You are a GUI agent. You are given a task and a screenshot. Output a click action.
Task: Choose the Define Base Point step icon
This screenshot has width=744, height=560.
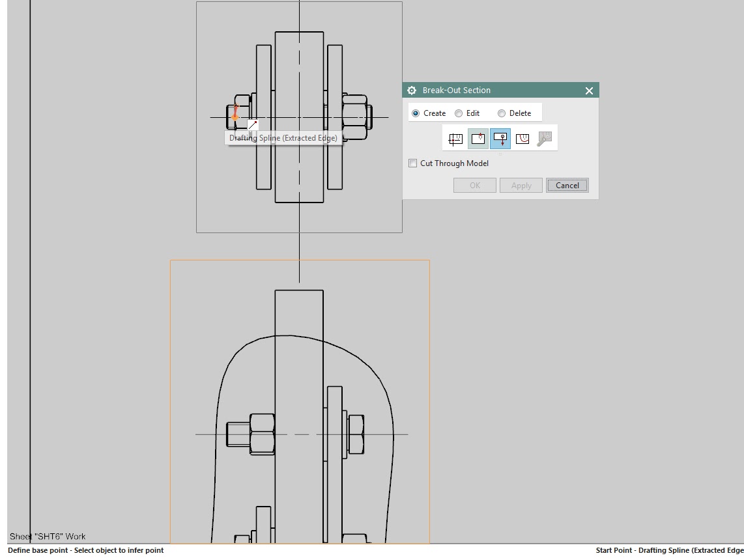478,138
